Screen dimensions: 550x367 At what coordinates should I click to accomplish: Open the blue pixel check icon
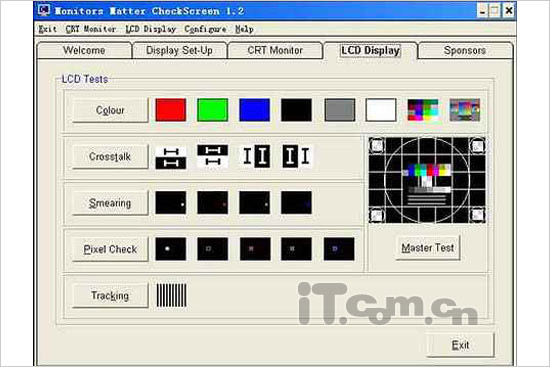pyautogui.click(x=339, y=249)
